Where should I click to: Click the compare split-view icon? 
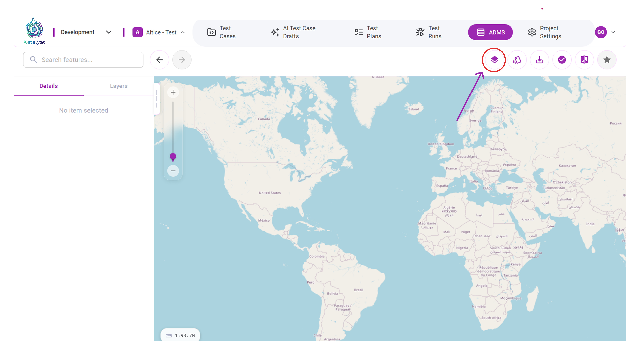tap(584, 60)
